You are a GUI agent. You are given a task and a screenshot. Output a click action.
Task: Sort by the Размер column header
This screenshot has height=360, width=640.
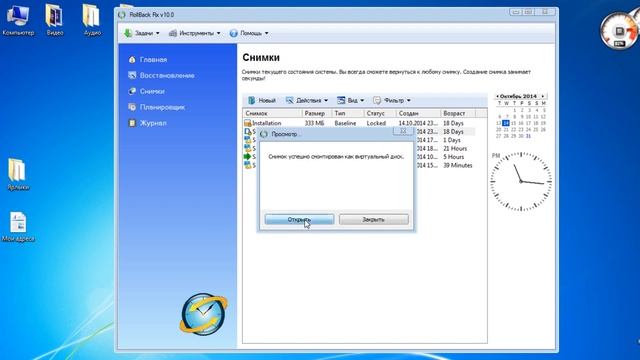317,113
